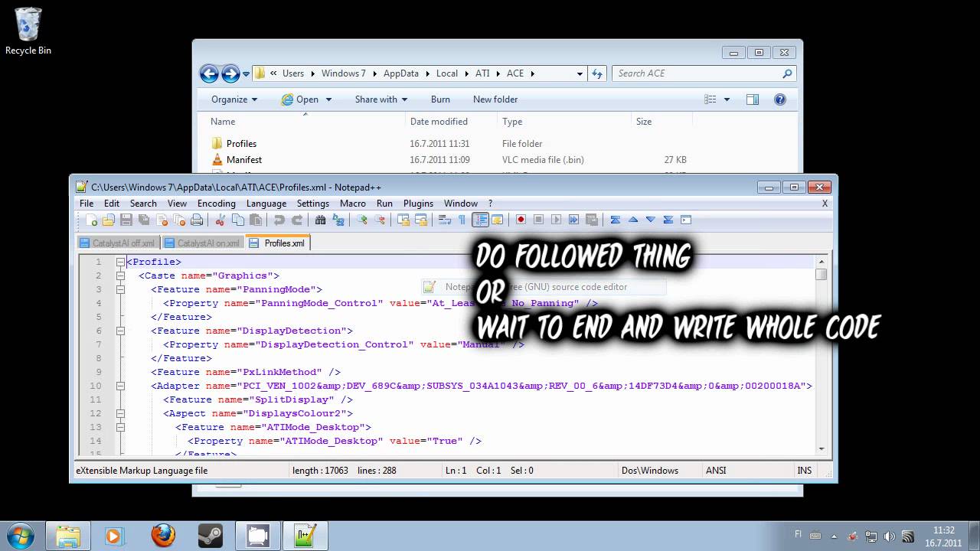Open Find with the binoculars icon
This screenshot has width=980, height=551.
320,220
